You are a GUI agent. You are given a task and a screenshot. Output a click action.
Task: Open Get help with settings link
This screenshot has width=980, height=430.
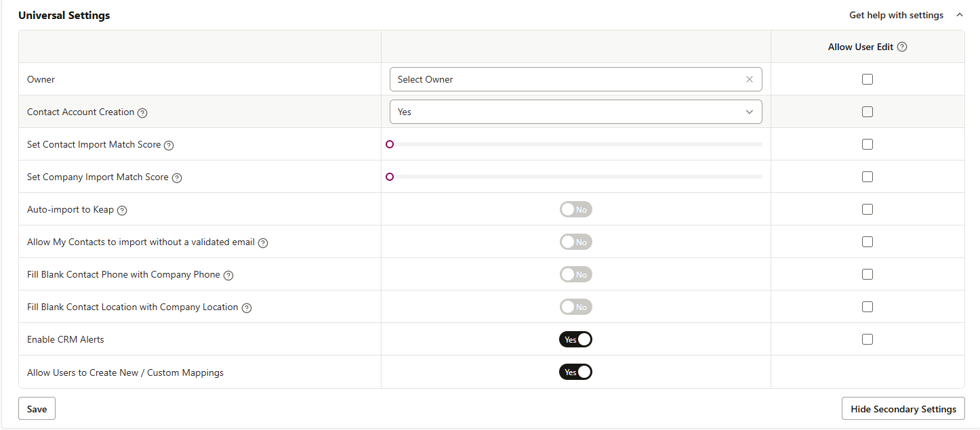[896, 15]
